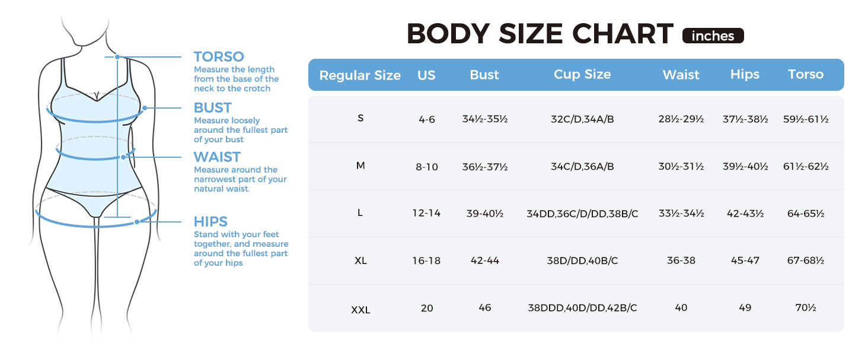Viewport: 868px width, 356px height.
Task: Select the XXL size row label
Action: [x=360, y=309]
